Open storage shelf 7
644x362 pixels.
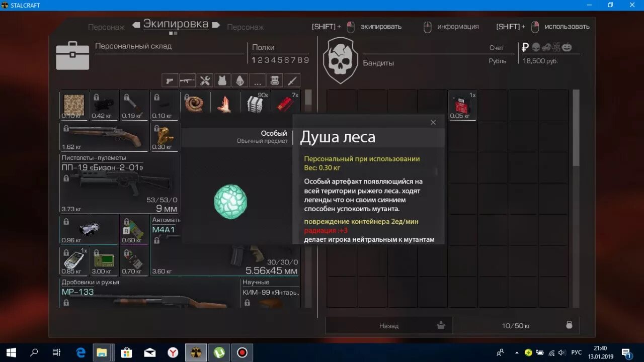293,60
